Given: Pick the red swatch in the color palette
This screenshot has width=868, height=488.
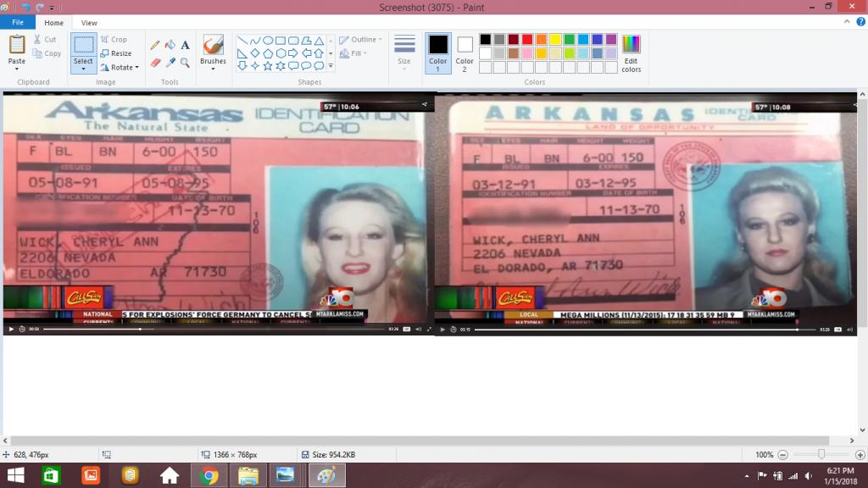Looking at the screenshot, I should tap(526, 39).
